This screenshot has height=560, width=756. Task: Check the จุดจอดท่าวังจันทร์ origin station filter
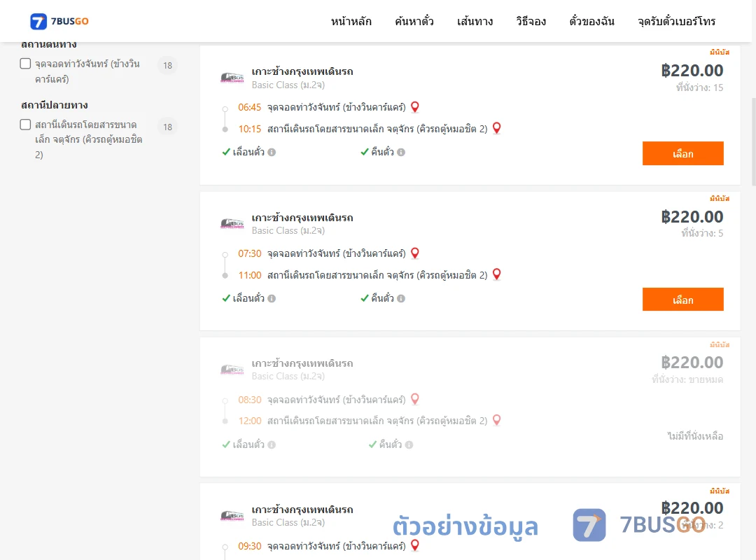26,64
